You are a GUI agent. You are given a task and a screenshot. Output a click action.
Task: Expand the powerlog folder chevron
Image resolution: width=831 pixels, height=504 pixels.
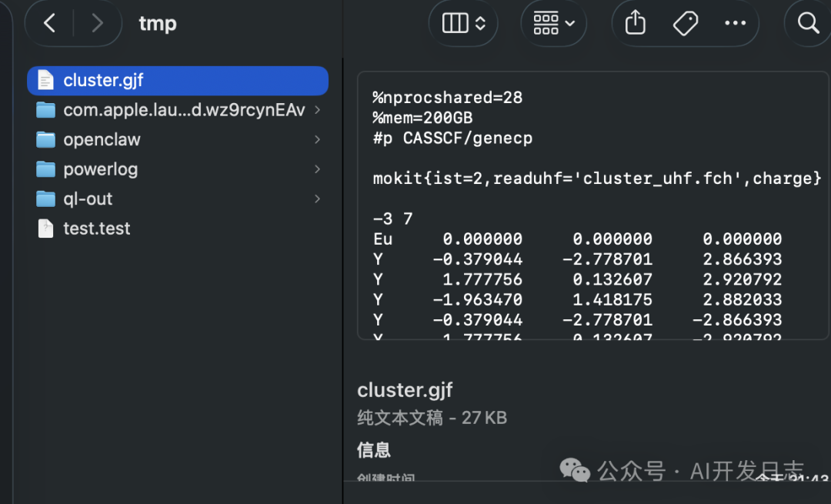pyautogui.click(x=317, y=169)
